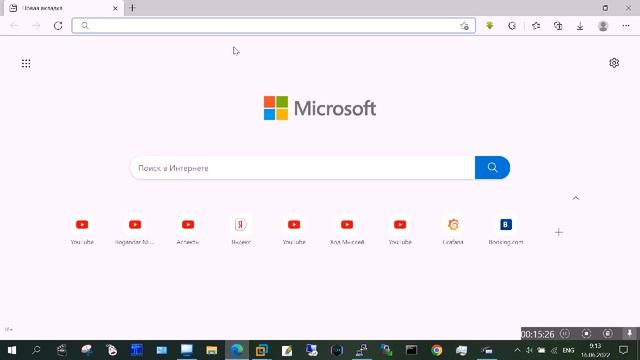This screenshot has height=360, width=640.
Task: Pause the screen recording
Action: coord(565,333)
